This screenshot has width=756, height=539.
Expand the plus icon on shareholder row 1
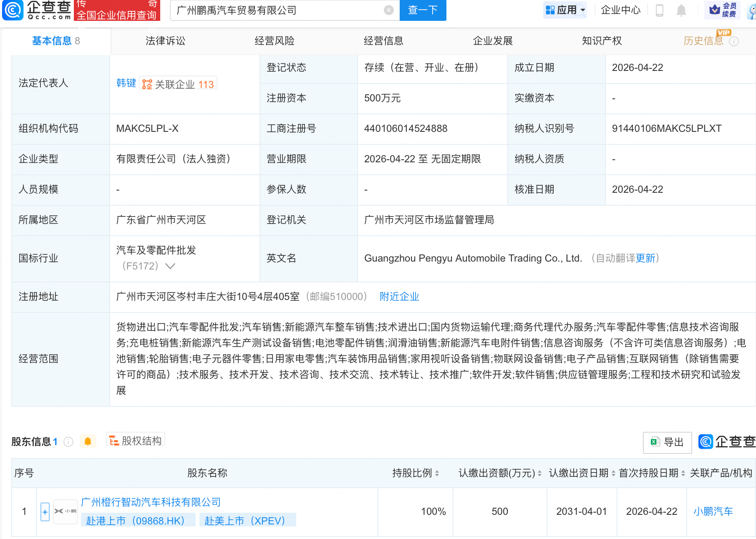(45, 511)
